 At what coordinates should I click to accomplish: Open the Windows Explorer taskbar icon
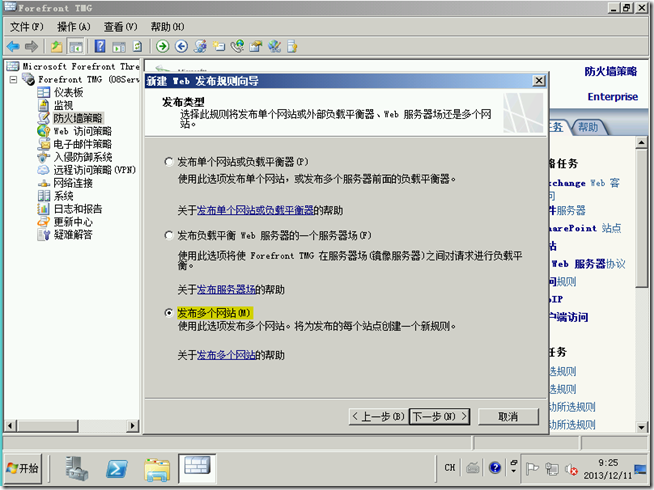coord(157,469)
